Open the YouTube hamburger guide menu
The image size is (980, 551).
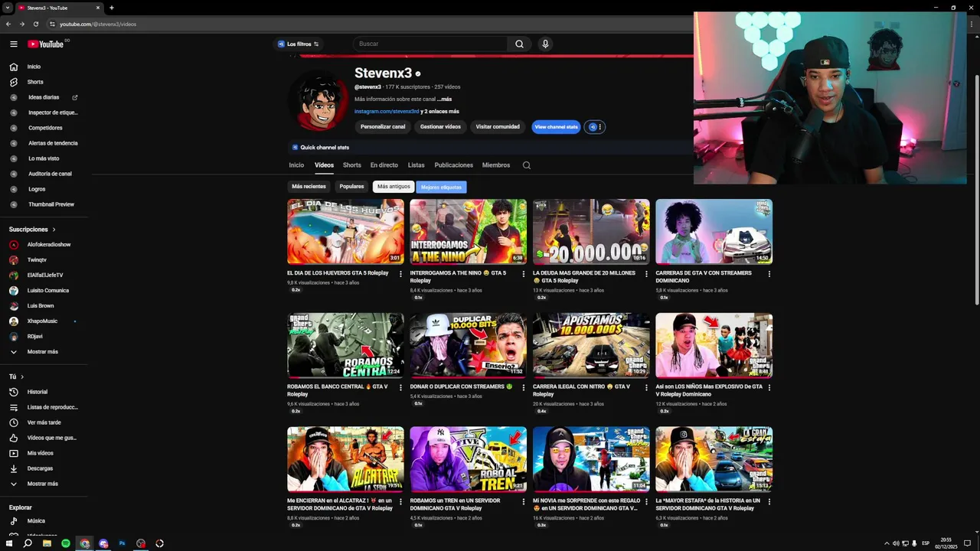coord(13,44)
